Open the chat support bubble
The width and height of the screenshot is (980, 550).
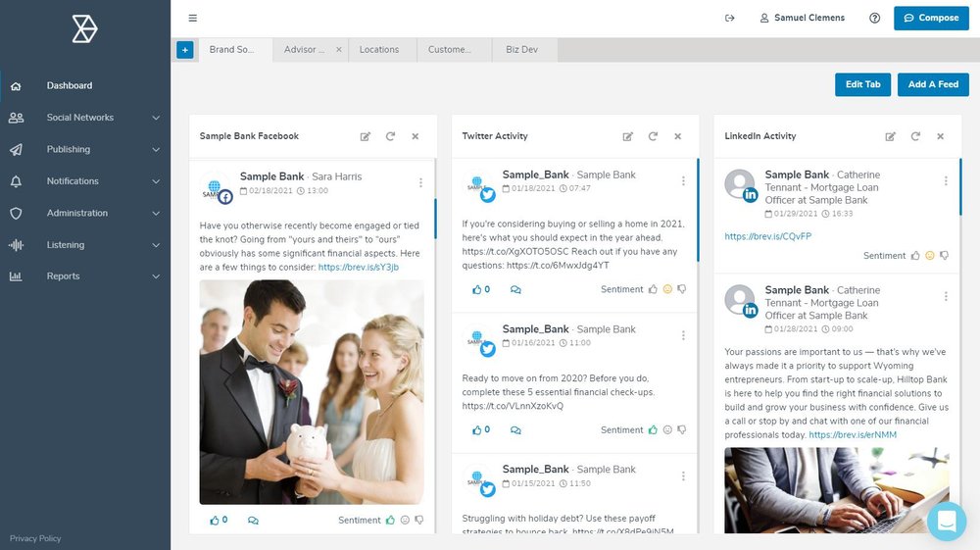(947, 522)
